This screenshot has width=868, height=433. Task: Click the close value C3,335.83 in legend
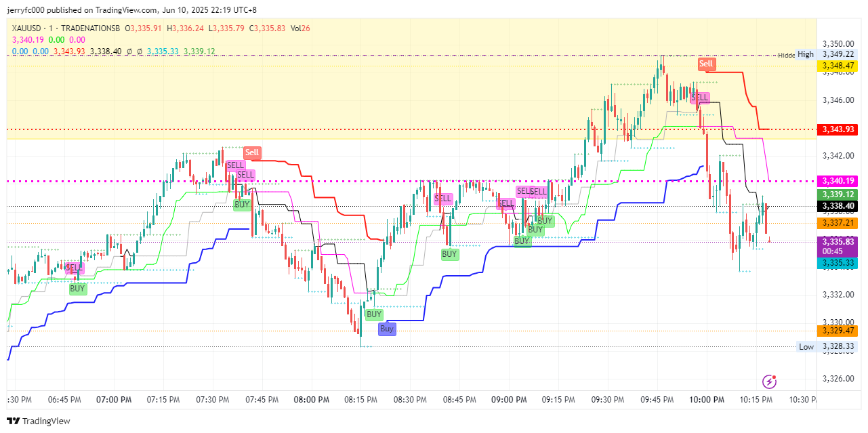click(266, 28)
